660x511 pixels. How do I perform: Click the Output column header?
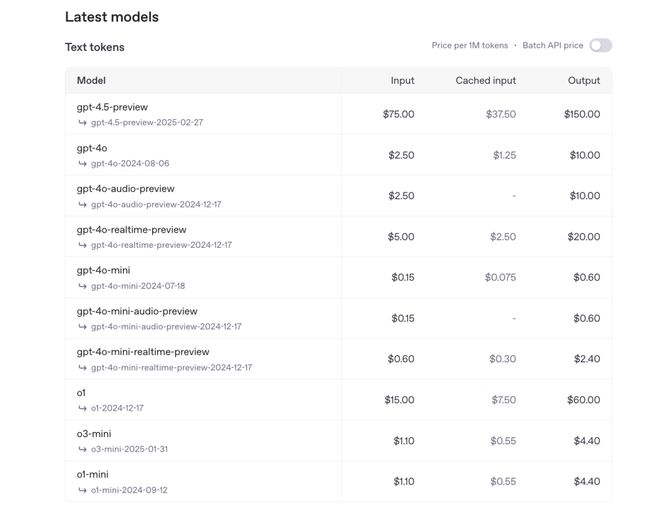[584, 80]
